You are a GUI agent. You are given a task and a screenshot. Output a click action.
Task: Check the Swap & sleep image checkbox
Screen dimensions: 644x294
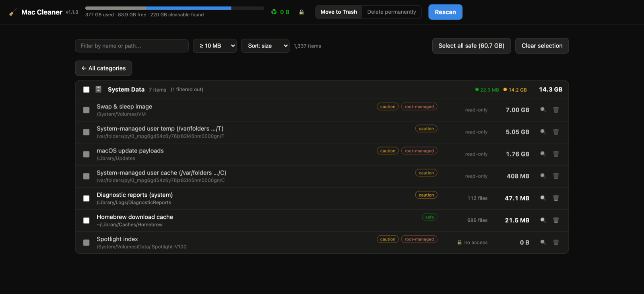[86, 110]
